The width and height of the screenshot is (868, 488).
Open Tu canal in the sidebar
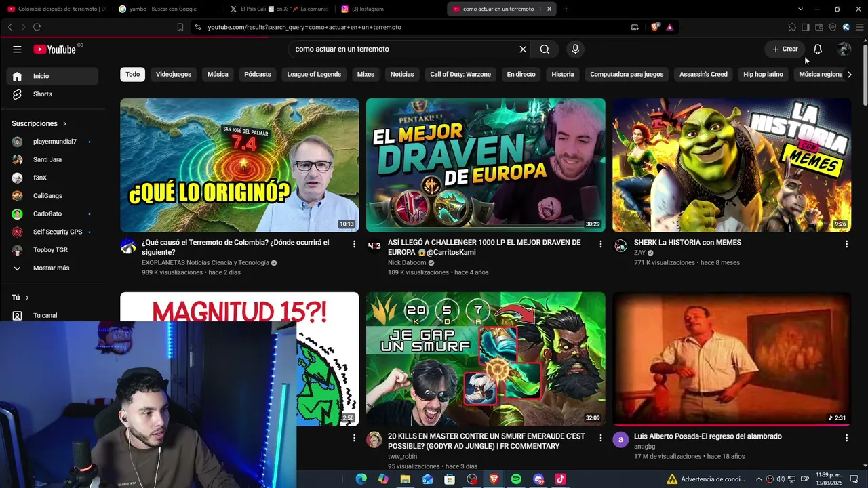tap(52, 315)
